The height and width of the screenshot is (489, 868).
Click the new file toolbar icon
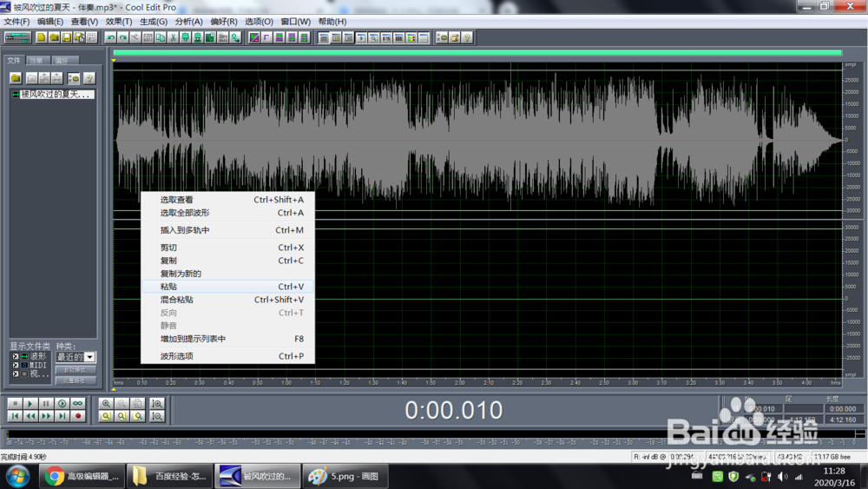[41, 37]
